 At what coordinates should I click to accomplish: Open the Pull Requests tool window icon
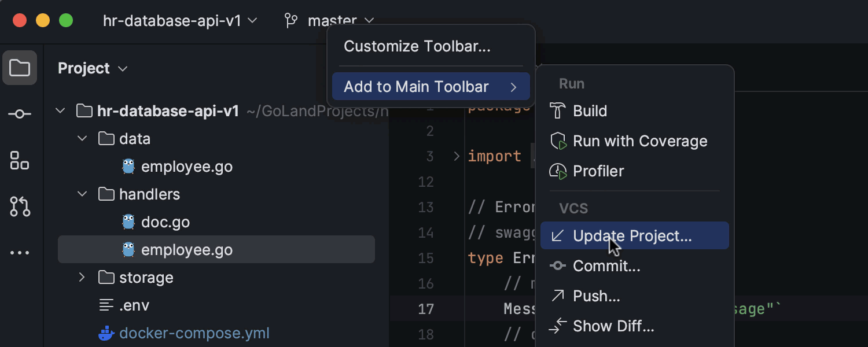(x=20, y=206)
